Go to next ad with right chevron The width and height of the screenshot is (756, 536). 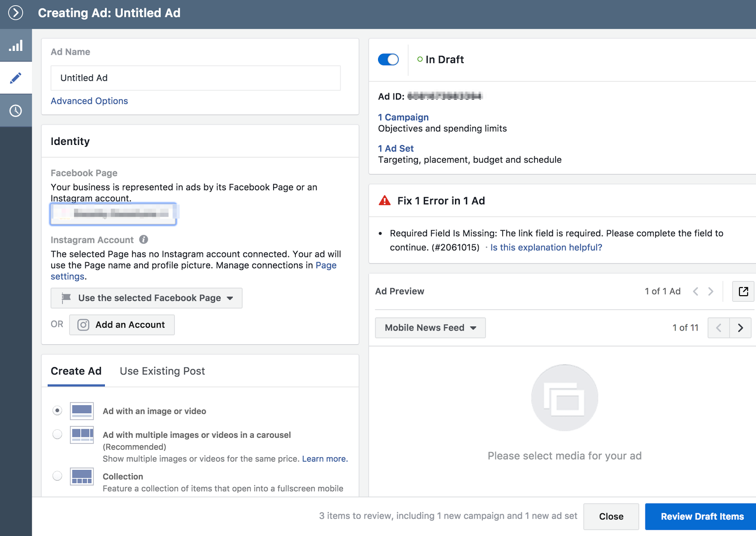711,291
